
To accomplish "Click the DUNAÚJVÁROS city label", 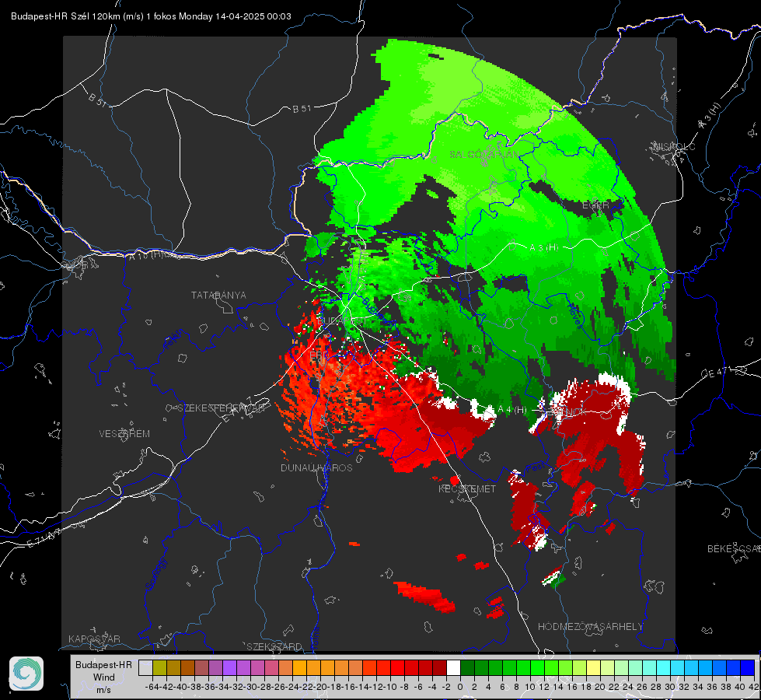I will tap(316, 467).
